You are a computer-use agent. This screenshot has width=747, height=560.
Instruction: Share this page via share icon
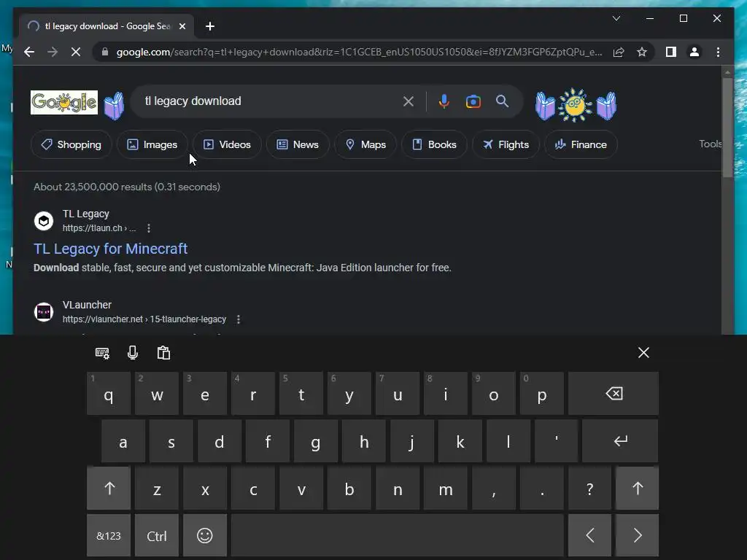(619, 52)
